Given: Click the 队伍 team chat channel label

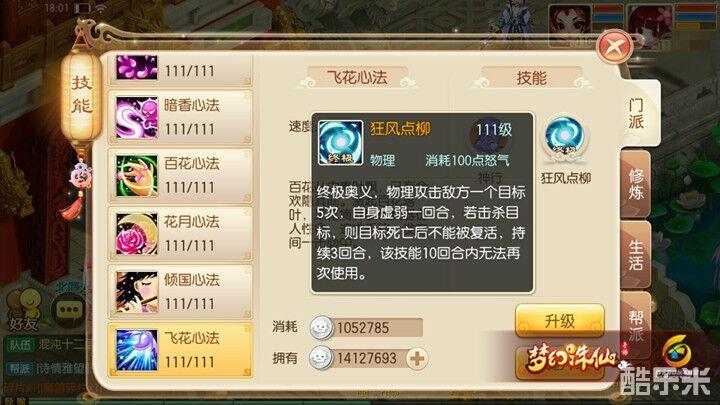Looking at the screenshot, I should [20, 344].
